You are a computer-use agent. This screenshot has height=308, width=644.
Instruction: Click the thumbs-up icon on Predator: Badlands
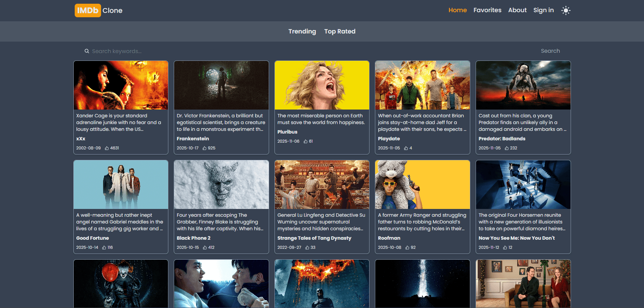coord(507,148)
